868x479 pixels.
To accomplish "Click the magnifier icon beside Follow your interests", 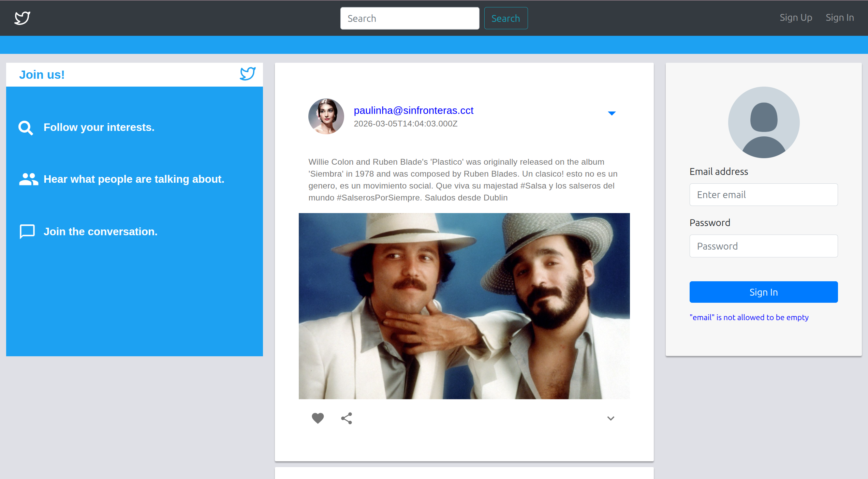I will [x=26, y=128].
